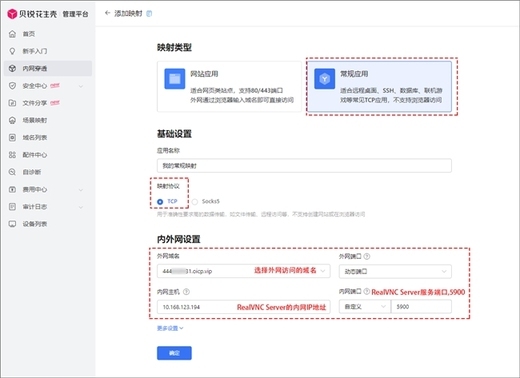
Task: Click help icon next to 内网端口
Action: (367, 291)
